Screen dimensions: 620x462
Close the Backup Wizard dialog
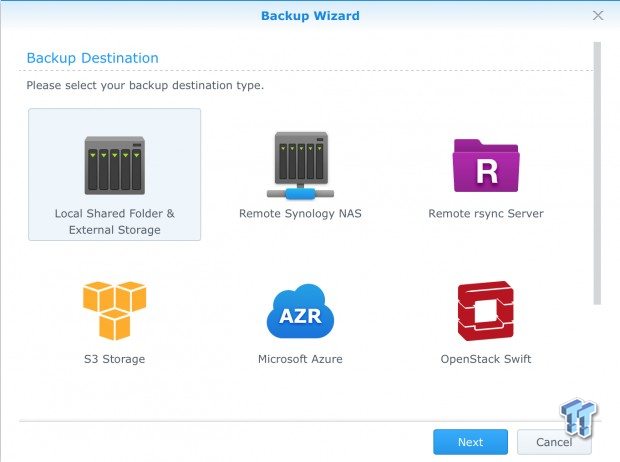(598, 15)
